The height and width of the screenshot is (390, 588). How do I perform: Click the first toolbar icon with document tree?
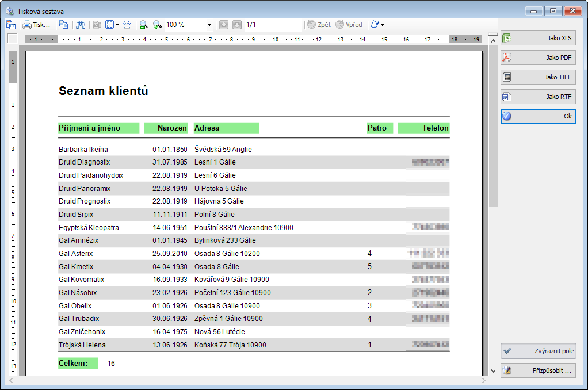(x=11, y=25)
